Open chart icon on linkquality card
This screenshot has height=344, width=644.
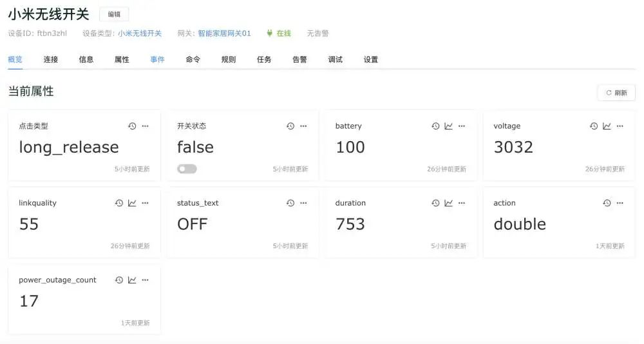[x=132, y=203]
